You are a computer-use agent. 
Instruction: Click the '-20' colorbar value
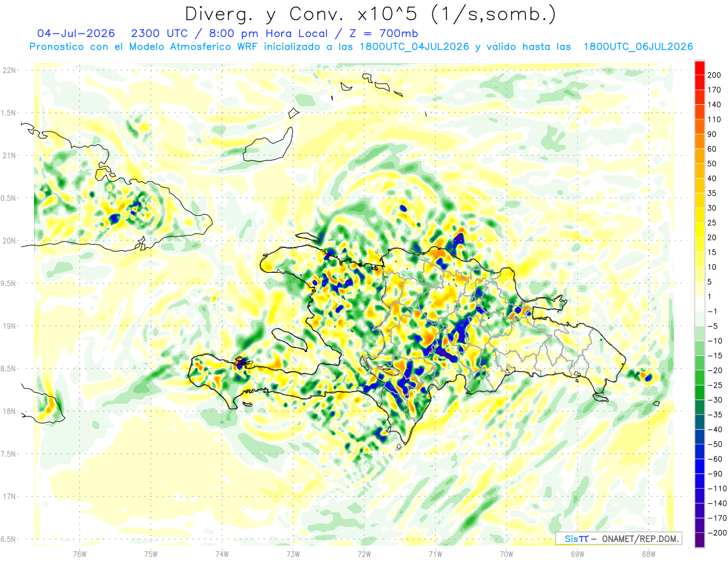pyautogui.click(x=715, y=370)
